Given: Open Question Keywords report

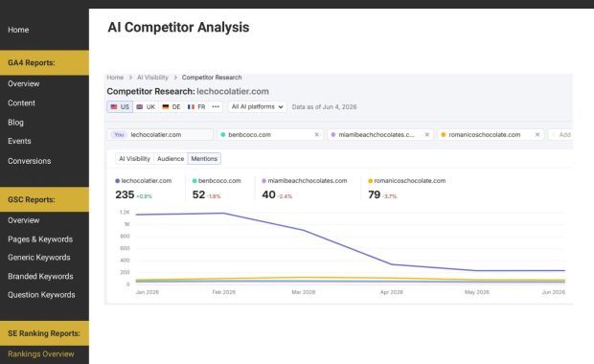Looking at the screenshot, I should point(41,295).
